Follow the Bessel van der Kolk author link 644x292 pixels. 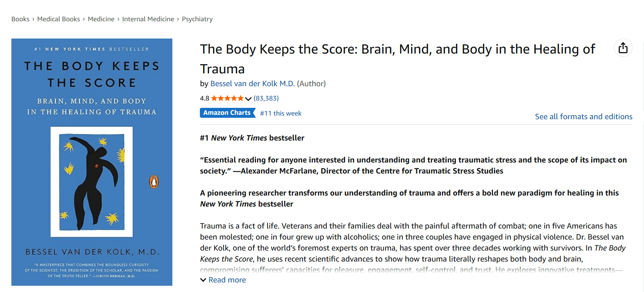[252, 83]
